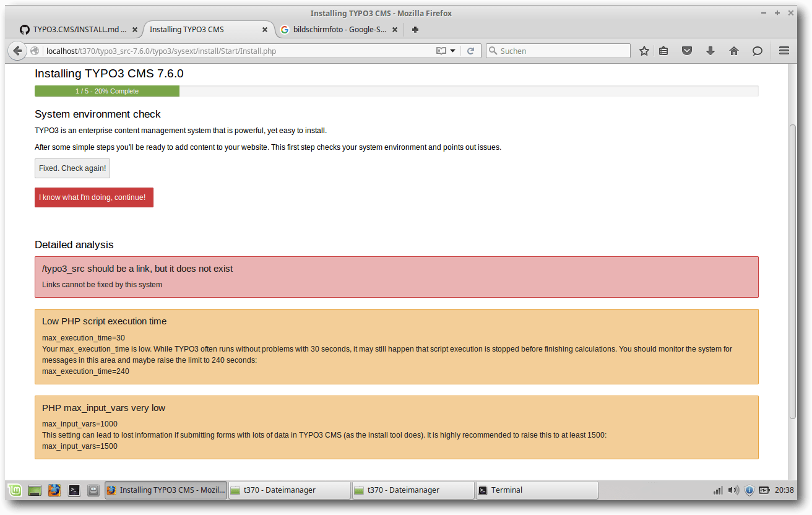This screenshot has height=515, width=812.
Task: Switch to first t370 - Dateimanager window
Action: pyautogui.click(x=290, y=490)
